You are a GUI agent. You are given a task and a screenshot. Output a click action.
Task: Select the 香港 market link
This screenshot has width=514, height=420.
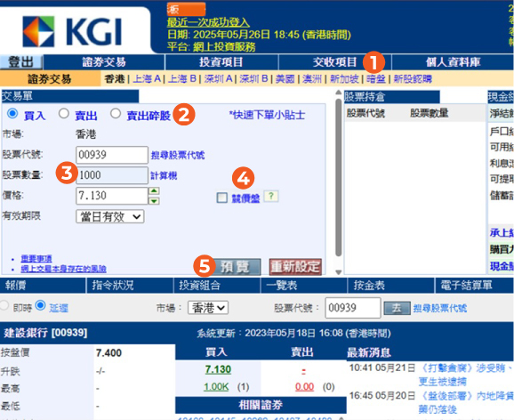click(115, 78)
